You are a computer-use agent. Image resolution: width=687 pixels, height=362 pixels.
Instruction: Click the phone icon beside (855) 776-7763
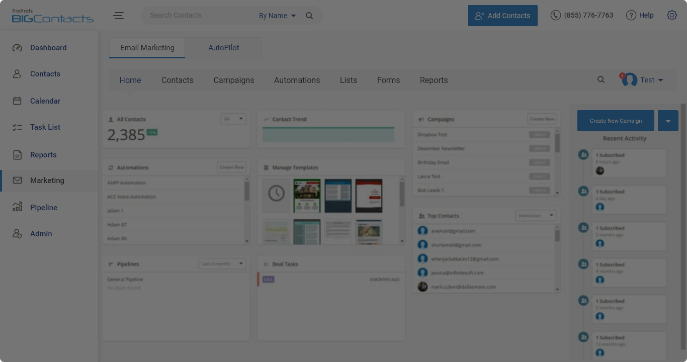556,15
